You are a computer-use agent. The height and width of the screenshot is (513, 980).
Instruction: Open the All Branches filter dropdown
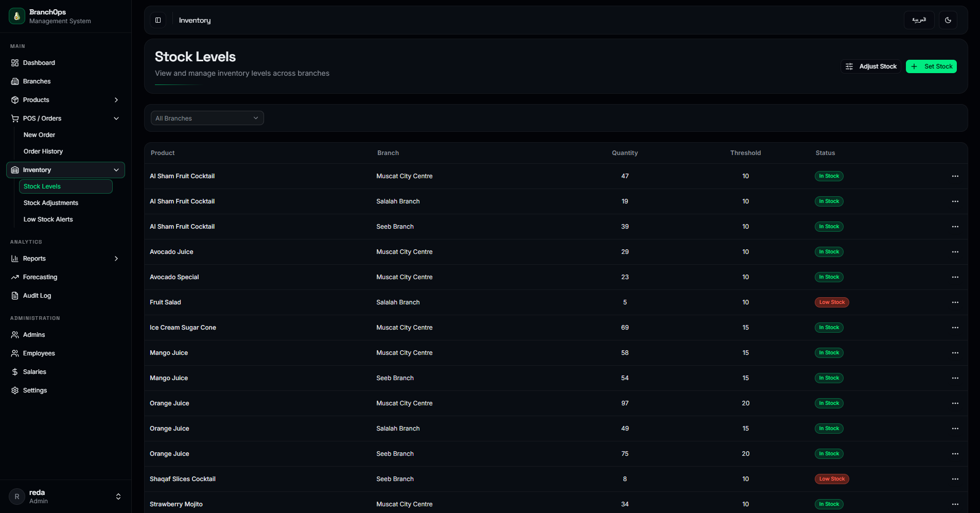point(207,118)
